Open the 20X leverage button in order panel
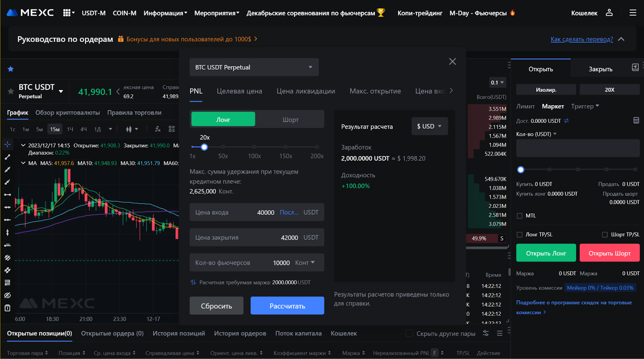 point(609,90)
